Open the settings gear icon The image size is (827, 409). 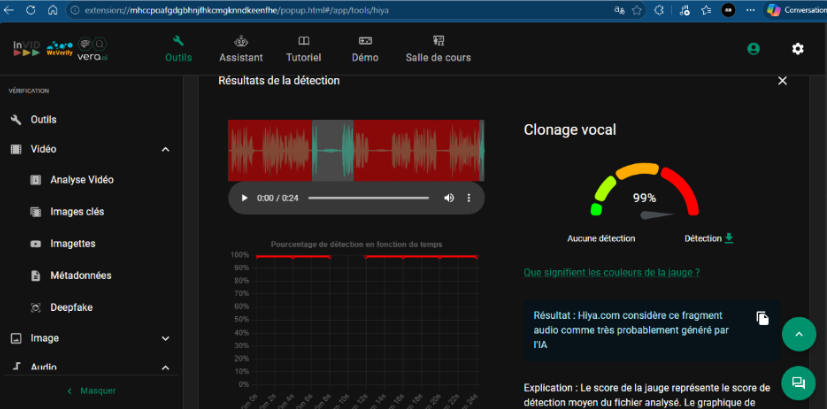797,49
